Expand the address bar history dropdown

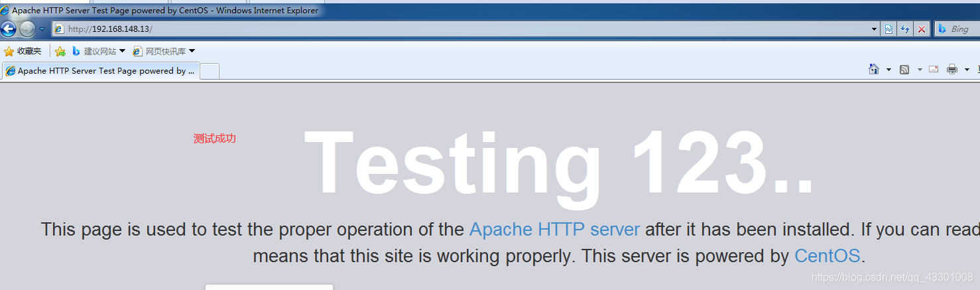tap(874, 29)
